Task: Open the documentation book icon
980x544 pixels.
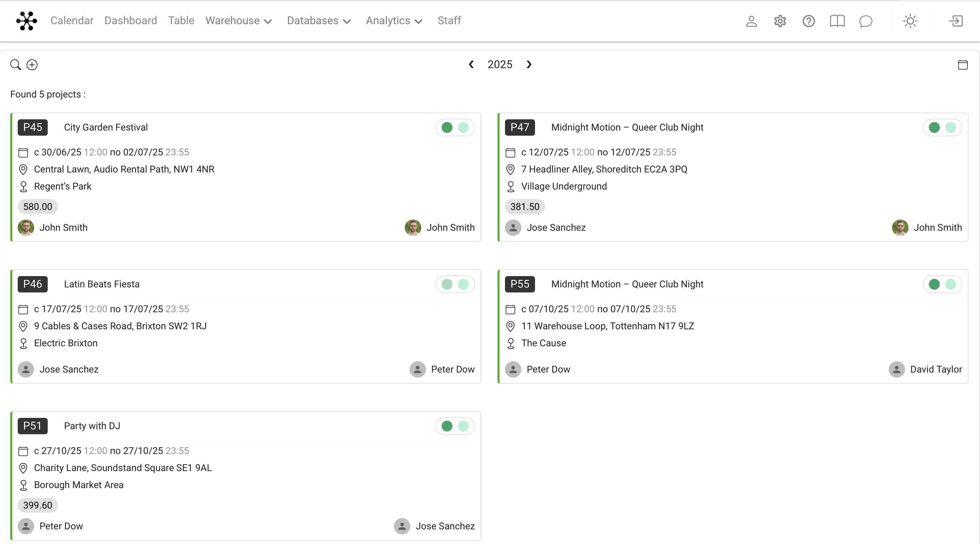Action: click(837, 21)
